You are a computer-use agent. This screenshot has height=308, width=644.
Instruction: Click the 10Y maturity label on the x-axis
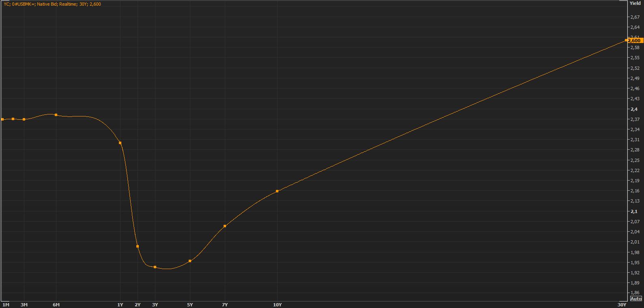click(277, 305)
